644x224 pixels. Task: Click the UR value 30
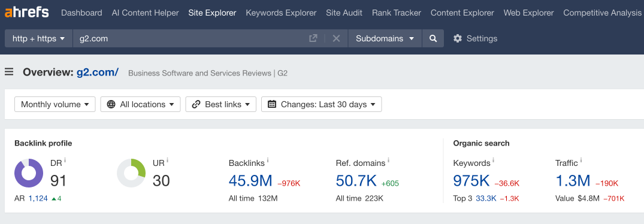(x=161, y=180)
